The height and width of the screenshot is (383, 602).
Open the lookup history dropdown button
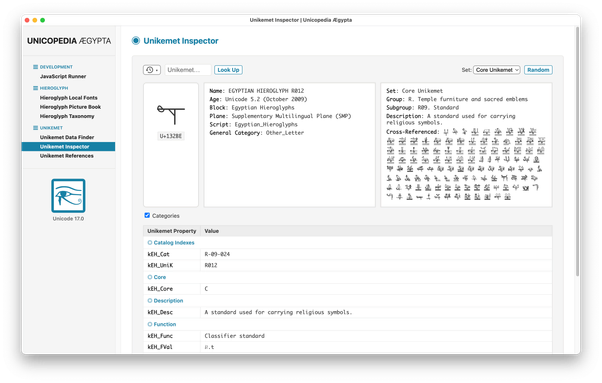pyautogui.click(x=152, y=70)
